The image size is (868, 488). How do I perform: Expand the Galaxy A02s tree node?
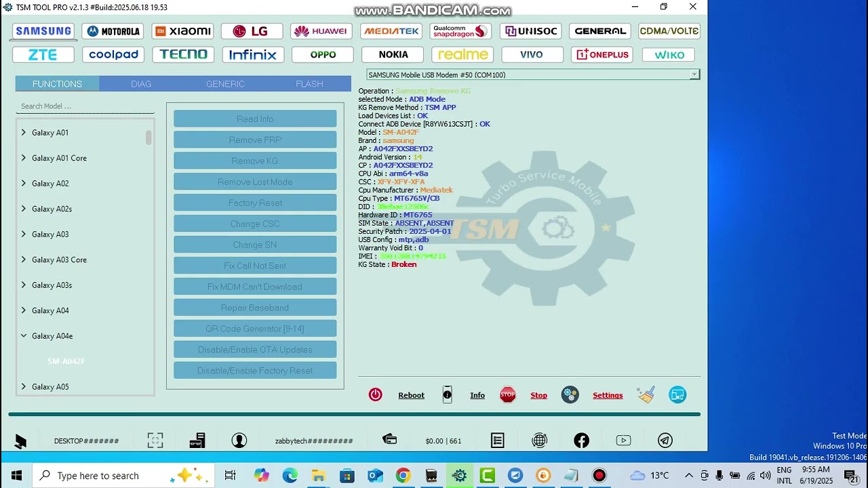[24, 209]
